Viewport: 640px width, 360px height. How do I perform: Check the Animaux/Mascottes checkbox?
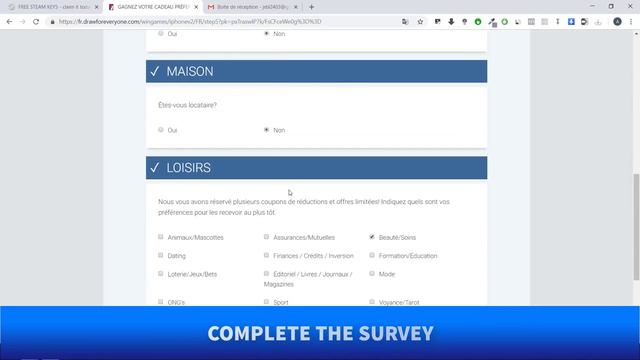[160, 237]
